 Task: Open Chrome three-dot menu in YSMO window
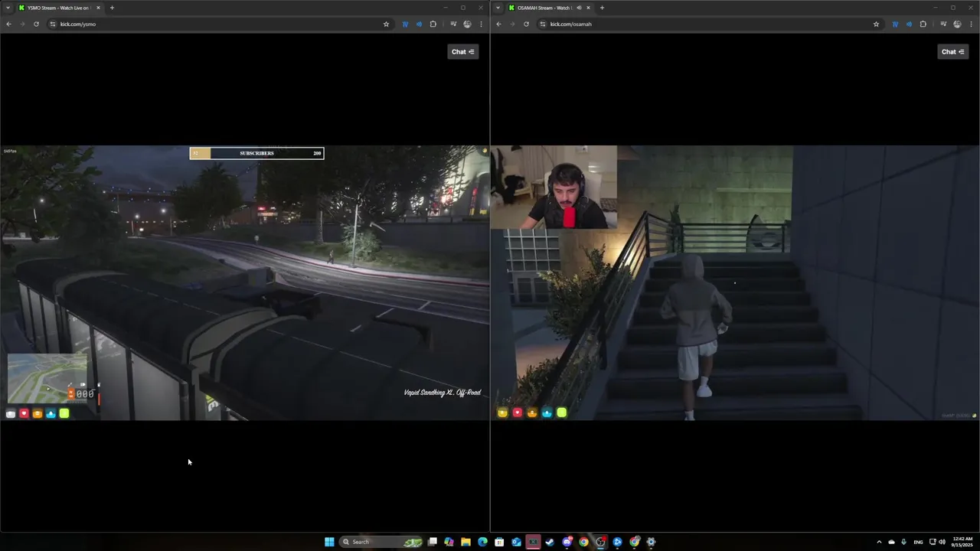click(481, 24)
